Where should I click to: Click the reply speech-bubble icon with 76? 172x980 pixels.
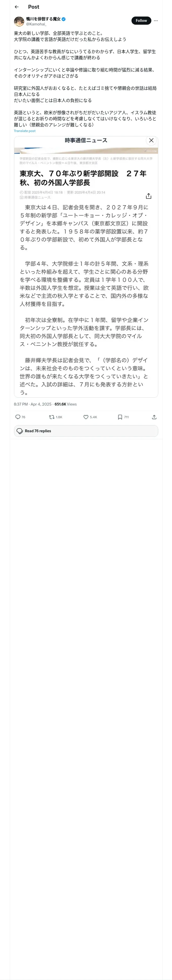coord(18,417)
